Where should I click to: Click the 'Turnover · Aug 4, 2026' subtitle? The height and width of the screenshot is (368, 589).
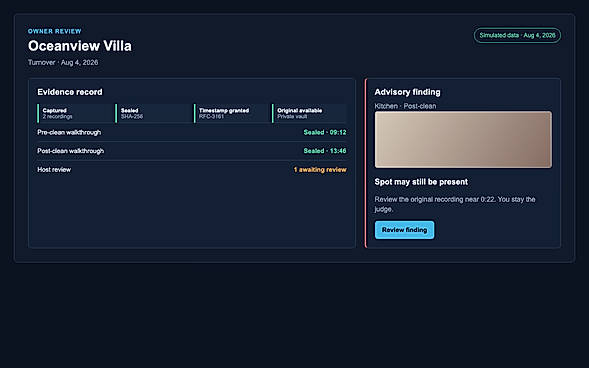pos(63,62)
